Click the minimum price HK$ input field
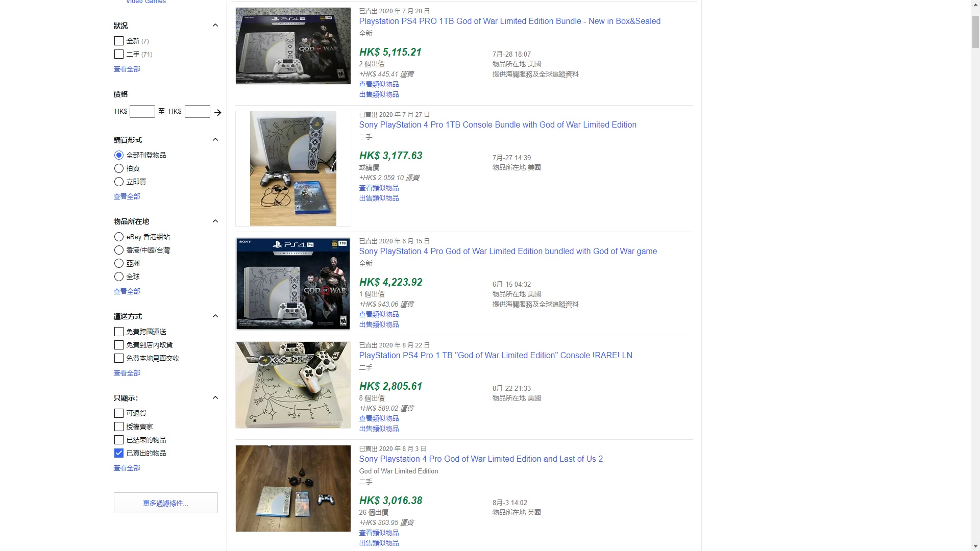The width and height of the screenshot is (980, 551). tap(142, 112)
